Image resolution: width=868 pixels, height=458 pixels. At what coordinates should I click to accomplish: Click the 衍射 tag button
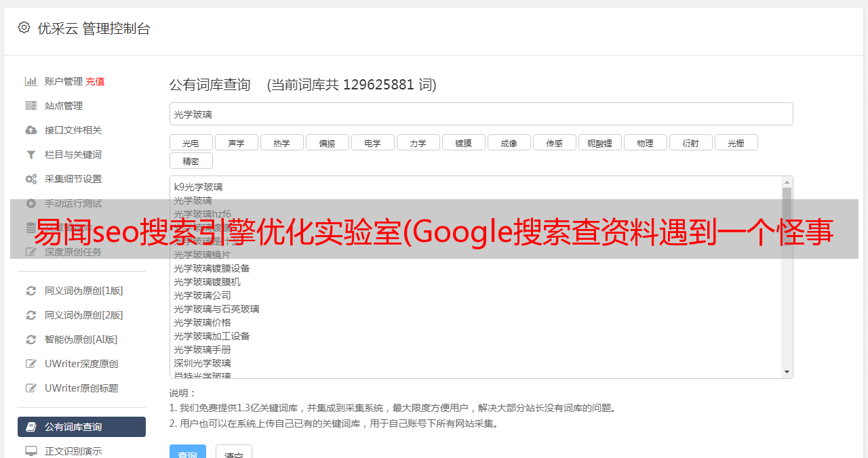[691, 142]
